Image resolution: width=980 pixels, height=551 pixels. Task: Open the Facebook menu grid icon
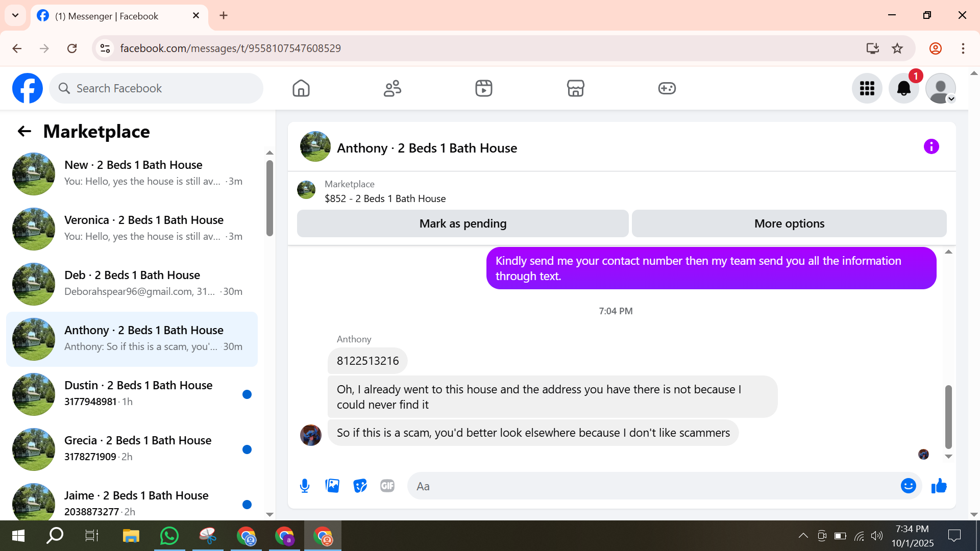coord(867,88)
